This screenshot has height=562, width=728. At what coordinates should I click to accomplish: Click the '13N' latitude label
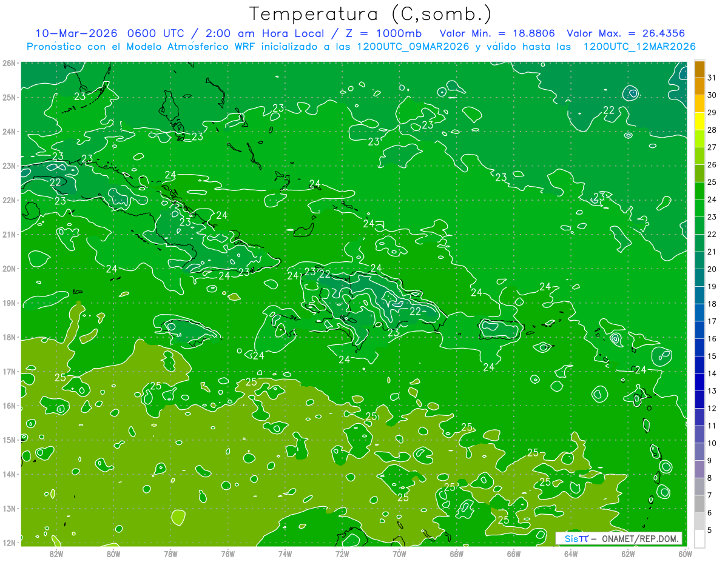click(9, 508)
